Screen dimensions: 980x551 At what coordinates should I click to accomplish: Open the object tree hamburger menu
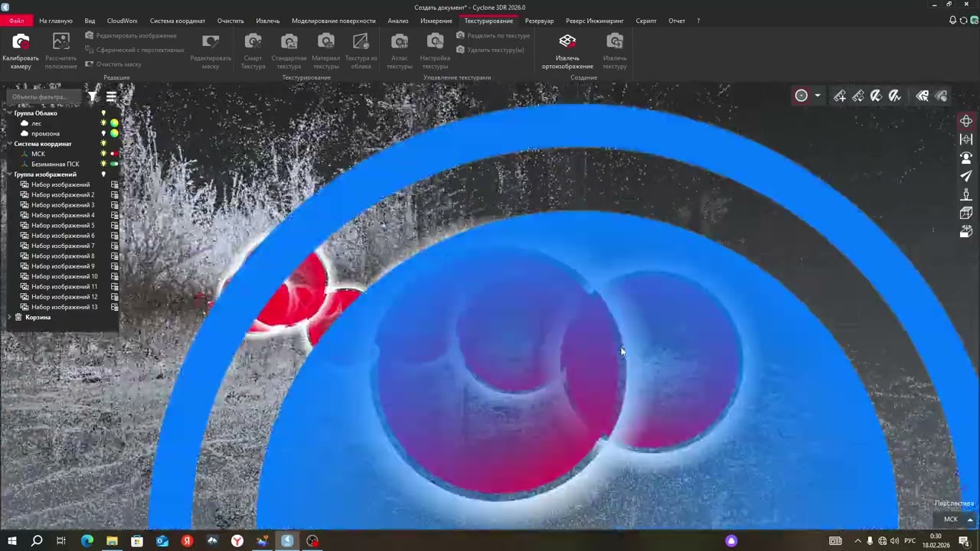point(111,96)
